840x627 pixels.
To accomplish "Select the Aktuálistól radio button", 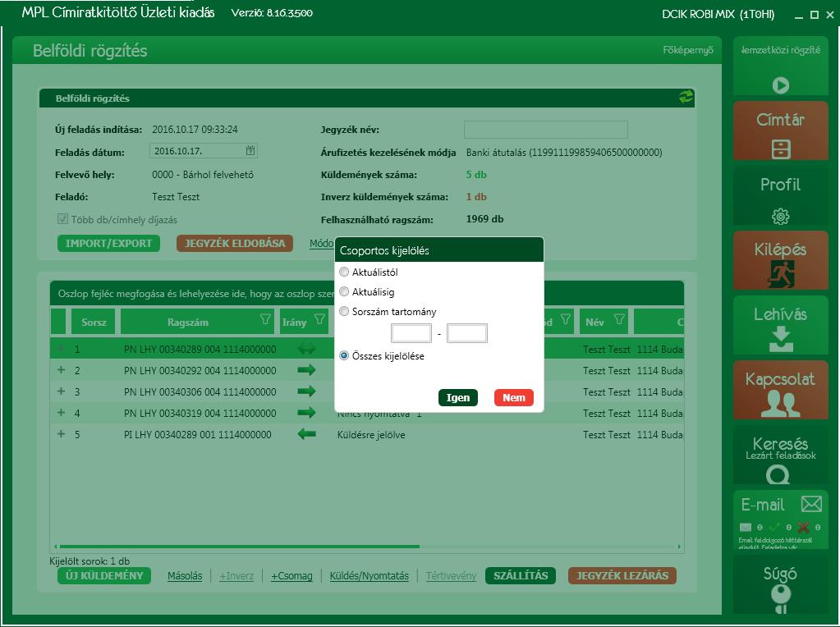I will click(344, 272).
